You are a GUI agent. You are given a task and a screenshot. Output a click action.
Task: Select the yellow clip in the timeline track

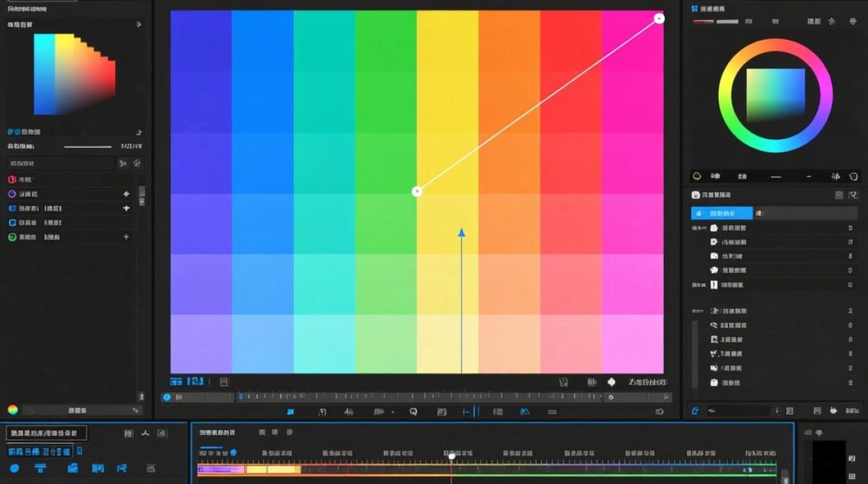pyautogui.click(x=273, y=470)
